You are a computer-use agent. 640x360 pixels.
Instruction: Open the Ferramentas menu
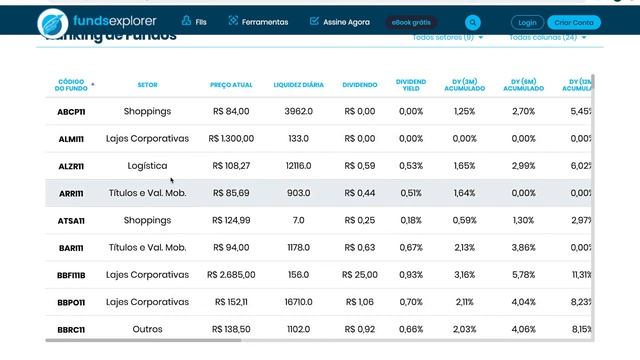pyautogui.click(x=258, y=22)
